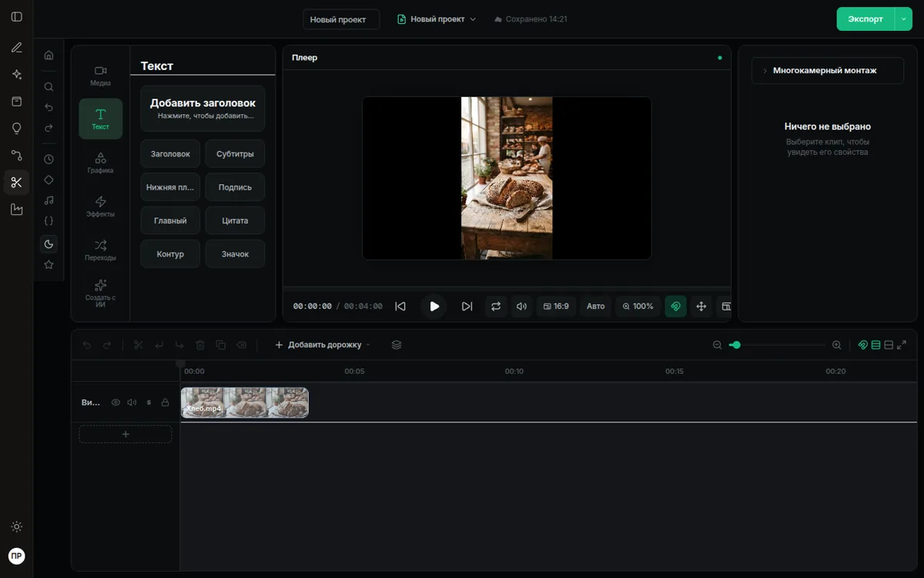
Task: Select the Текст tab in side panel
Action: tap(100, 119)
